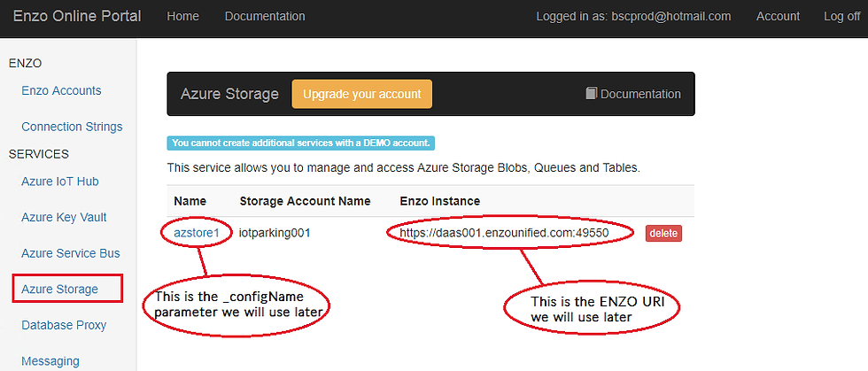Open the Database Proxy service

click(64, 325)
